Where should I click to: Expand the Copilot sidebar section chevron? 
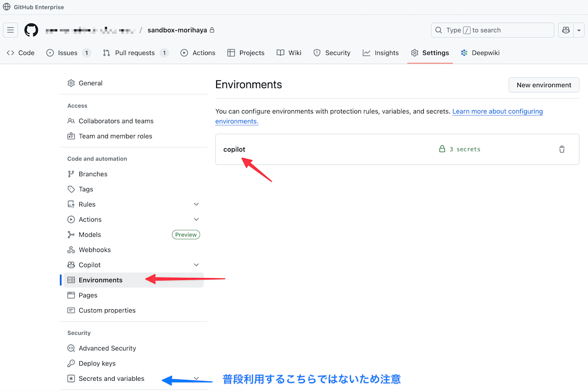point(196,265)
